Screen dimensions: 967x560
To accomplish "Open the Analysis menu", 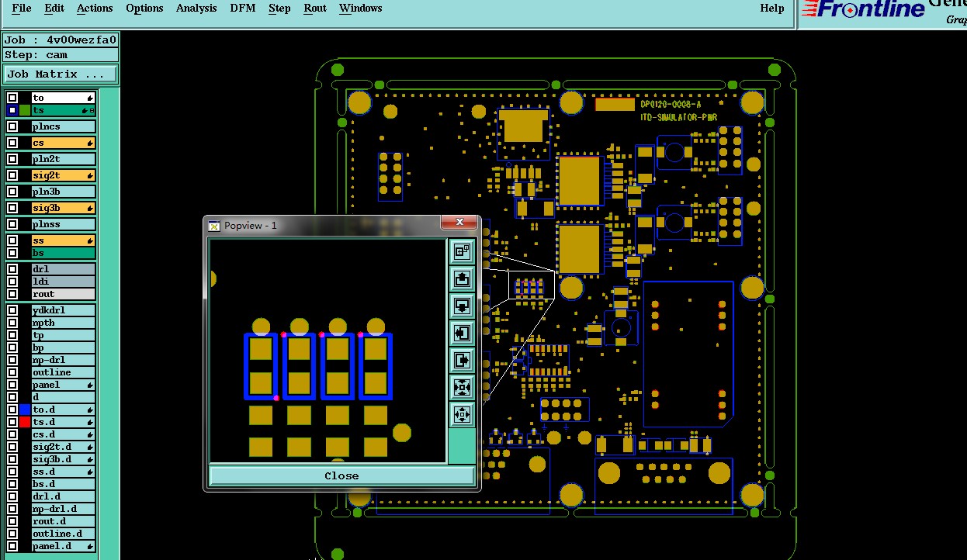I will click(196, 8).
